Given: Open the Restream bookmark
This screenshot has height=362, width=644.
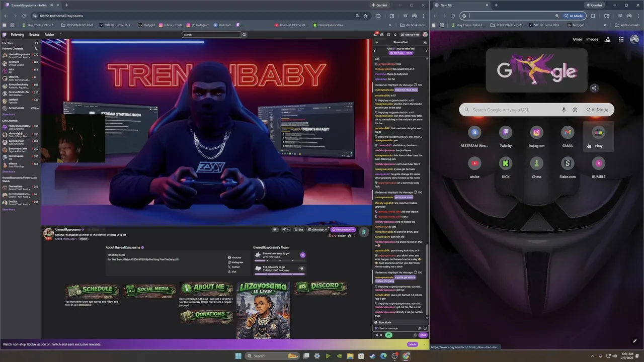Looking at the screenshot, I should pos(223,25).
